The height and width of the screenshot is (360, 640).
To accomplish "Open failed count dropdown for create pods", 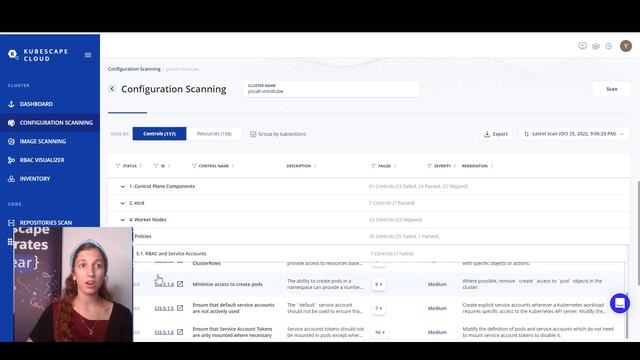I will click(379, 284).
